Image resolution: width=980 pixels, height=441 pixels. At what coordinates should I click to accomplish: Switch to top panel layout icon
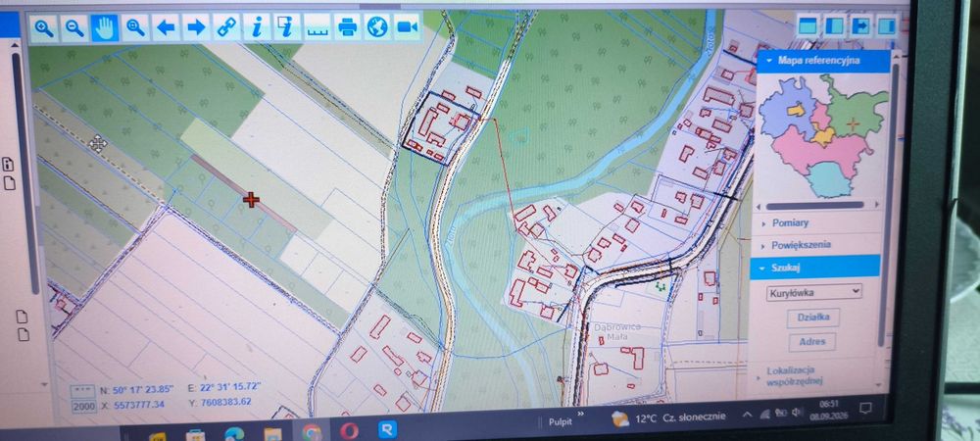tap(808, 25)
